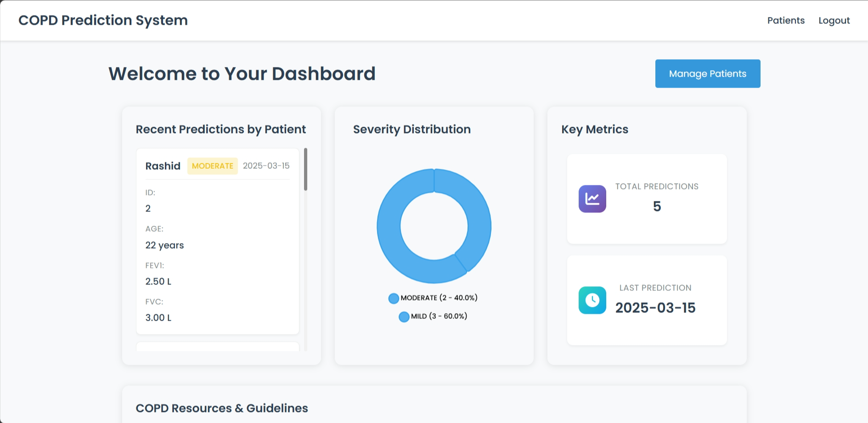Toggle the MILD legend entry off

pos(433,317)
